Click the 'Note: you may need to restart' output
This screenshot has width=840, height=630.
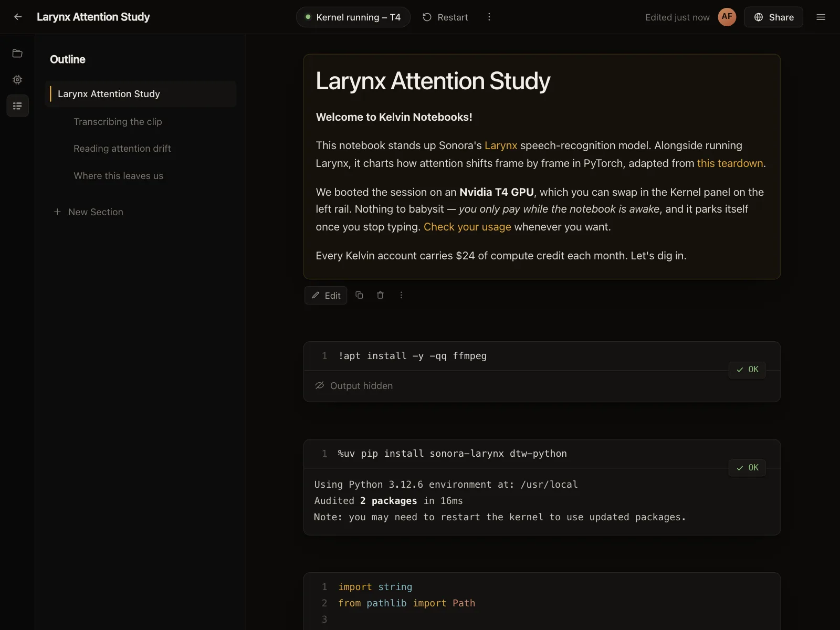(x=500, y=517)
